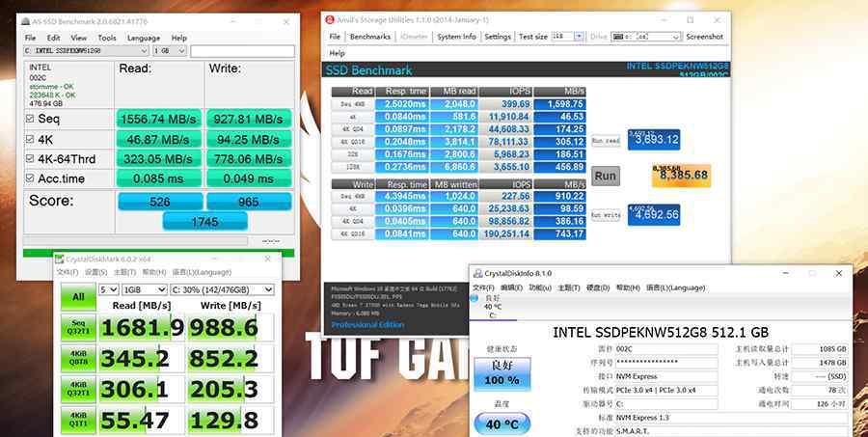The height and width of the screenshot is (437, 868).
Task: Open the Help menu in AS SSD Benchmark
Action: (178, 38)
